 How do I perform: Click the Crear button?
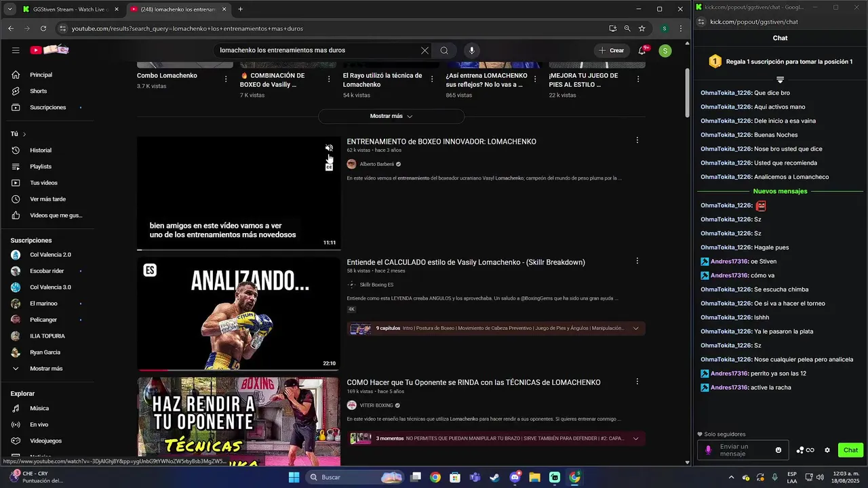coord(611,50)
